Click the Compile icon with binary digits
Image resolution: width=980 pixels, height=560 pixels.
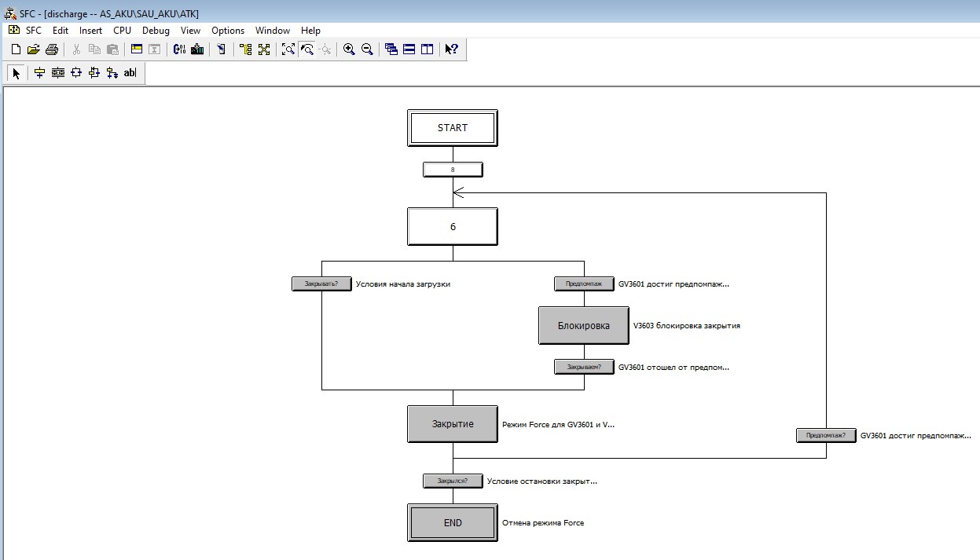pyautogui.click(x=179, y=49)
